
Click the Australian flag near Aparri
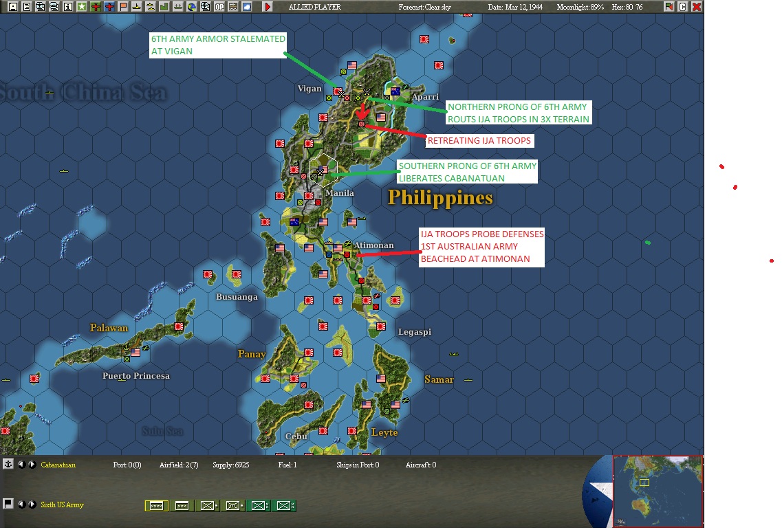tap(395, 91)
